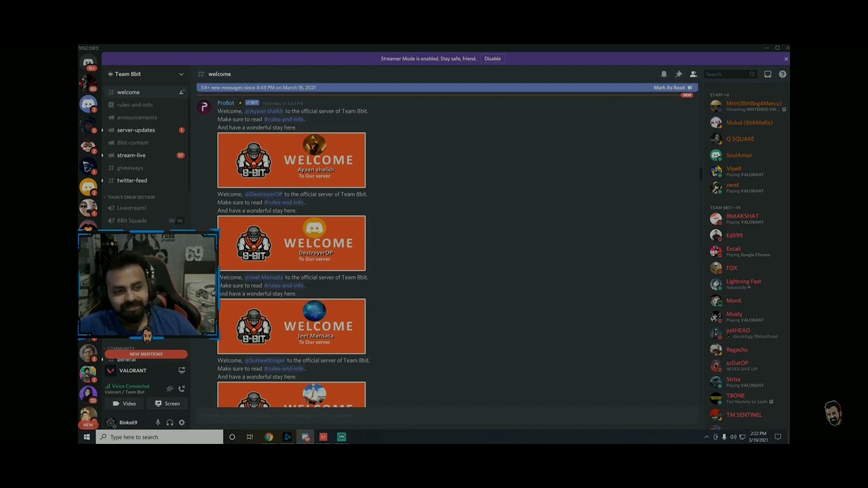Join the Livestream! voice channel
Screen dimensions: 868x488
[145, 208]
